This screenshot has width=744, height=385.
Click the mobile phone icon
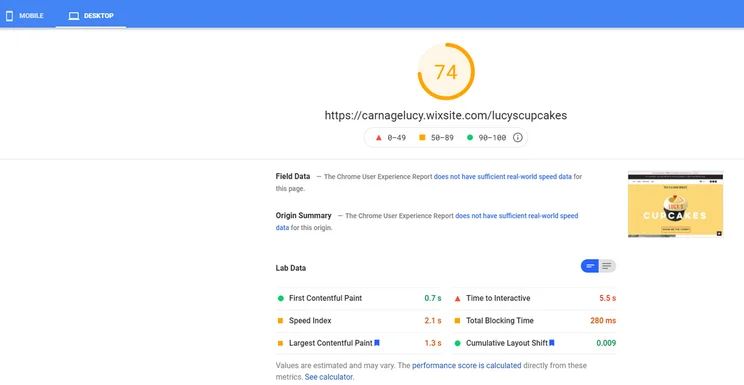pyautogui.click(x=9, y=16)
